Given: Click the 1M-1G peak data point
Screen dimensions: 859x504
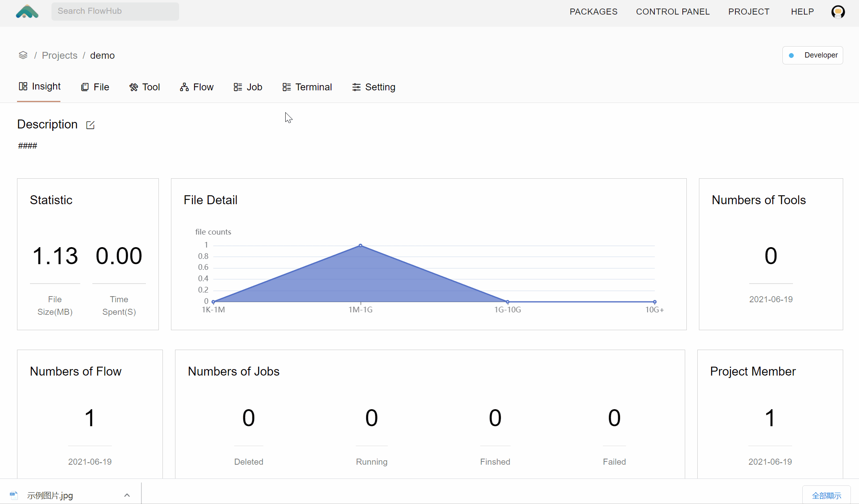Looking at the screenshot, I should click(360, 246).
